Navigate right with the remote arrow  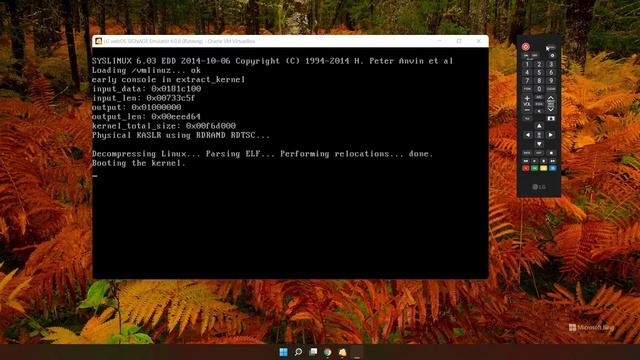click(x=551, y=135)
